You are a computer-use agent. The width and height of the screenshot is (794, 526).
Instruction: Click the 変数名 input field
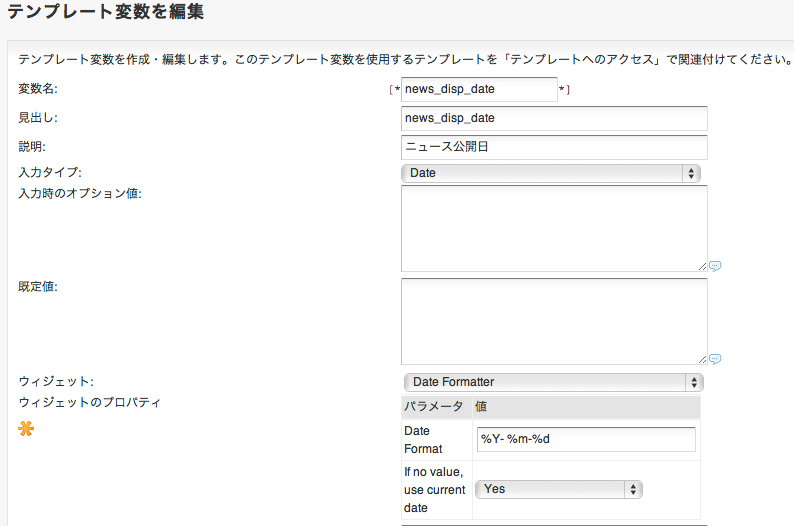(479, 89)
